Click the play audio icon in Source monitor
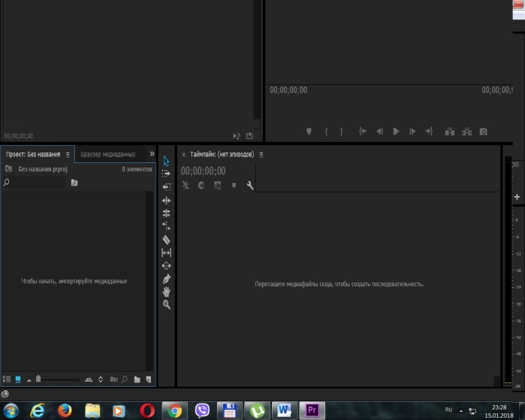 (x=237, y=136)
